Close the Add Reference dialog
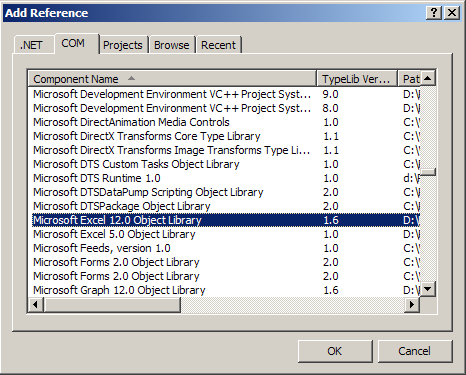 (452, 13)
